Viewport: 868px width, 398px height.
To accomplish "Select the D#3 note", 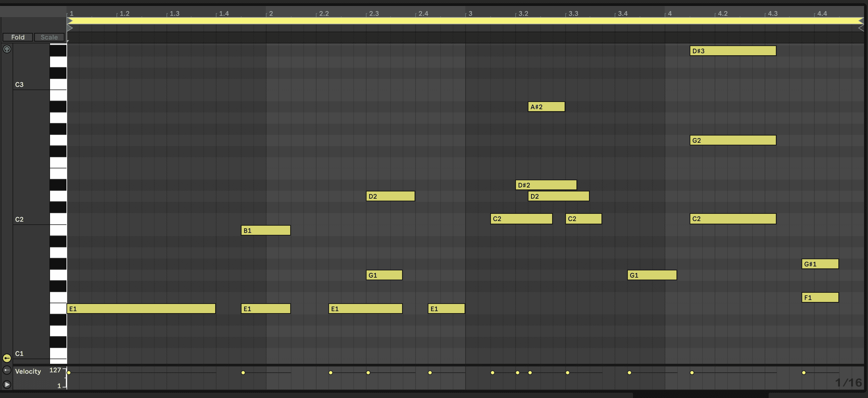I will click(733, 51).
